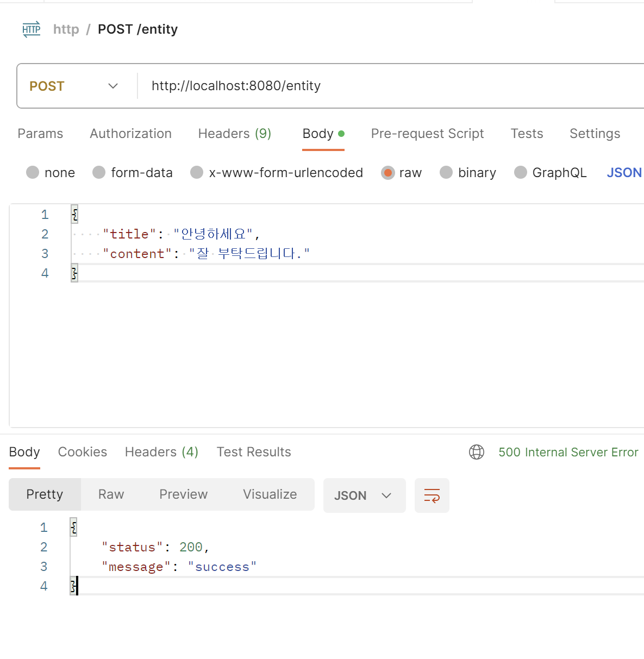The image size is (644, 659).
Task: Click the globe network icon
Action: pos(477,452)
